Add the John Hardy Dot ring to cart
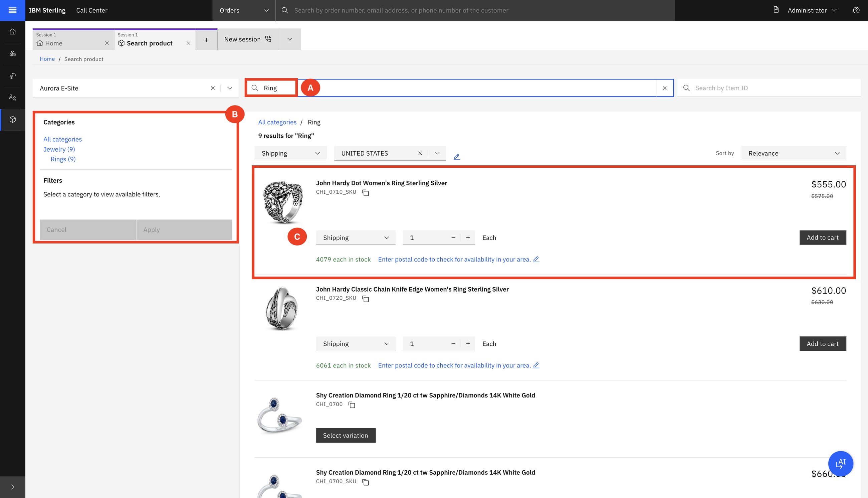Screen dimensions: 868x498 [x=823, y=238]
